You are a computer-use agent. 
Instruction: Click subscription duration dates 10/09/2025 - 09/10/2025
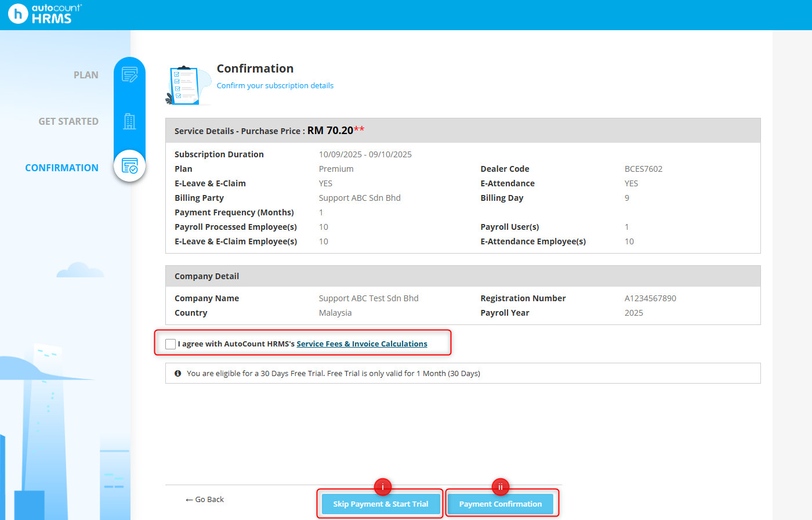[x=365, y=154]
